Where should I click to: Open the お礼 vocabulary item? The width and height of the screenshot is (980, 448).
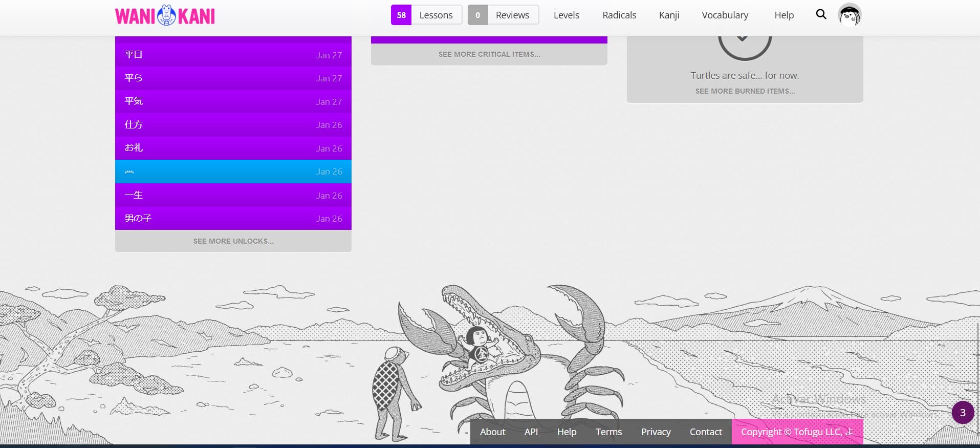coord(233,148)
